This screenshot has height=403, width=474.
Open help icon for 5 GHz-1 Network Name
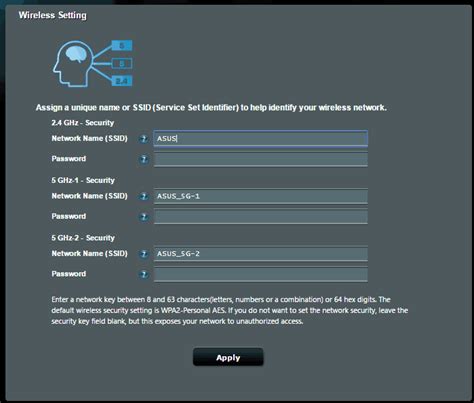[x=144, y=197]
